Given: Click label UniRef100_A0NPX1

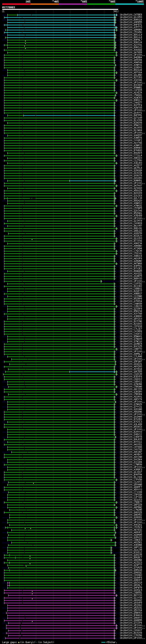Looking at the screenshot, I should tap(131, 65).
